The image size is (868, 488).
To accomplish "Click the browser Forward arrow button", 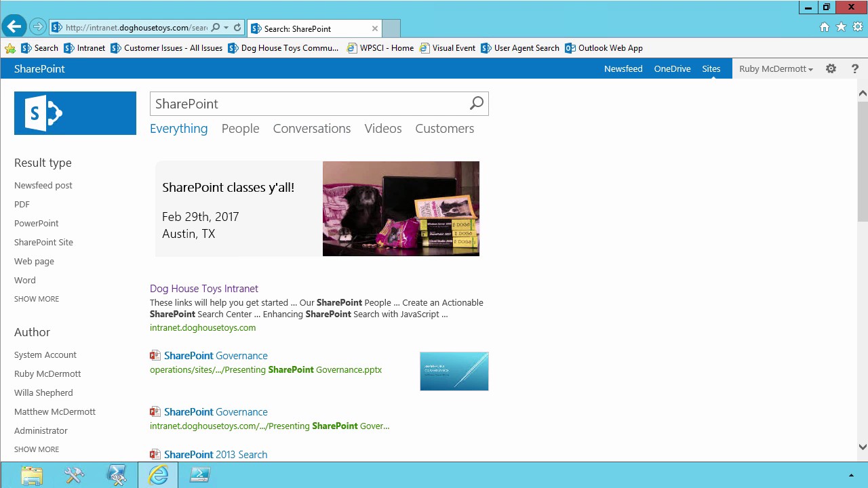I will coord(38,27).
